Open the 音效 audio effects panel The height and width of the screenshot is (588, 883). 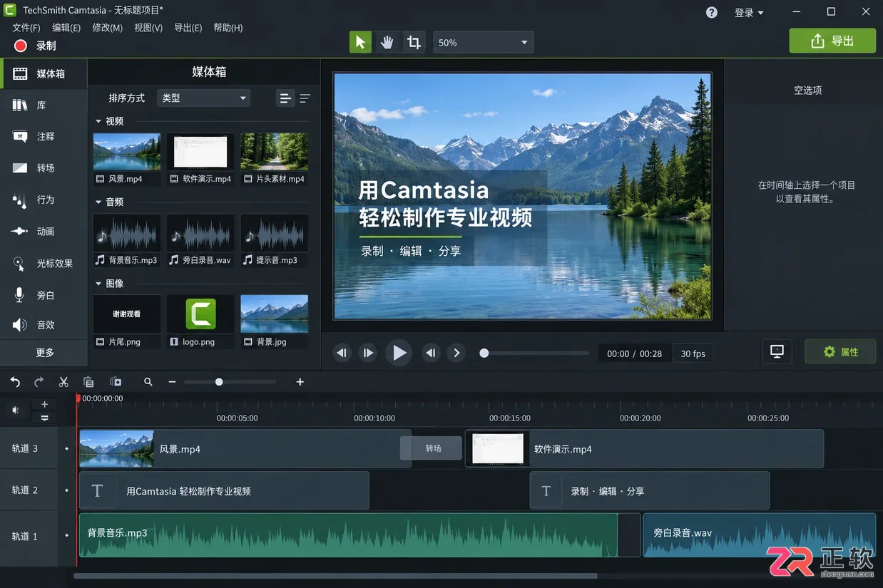click(x=44, y=324)
